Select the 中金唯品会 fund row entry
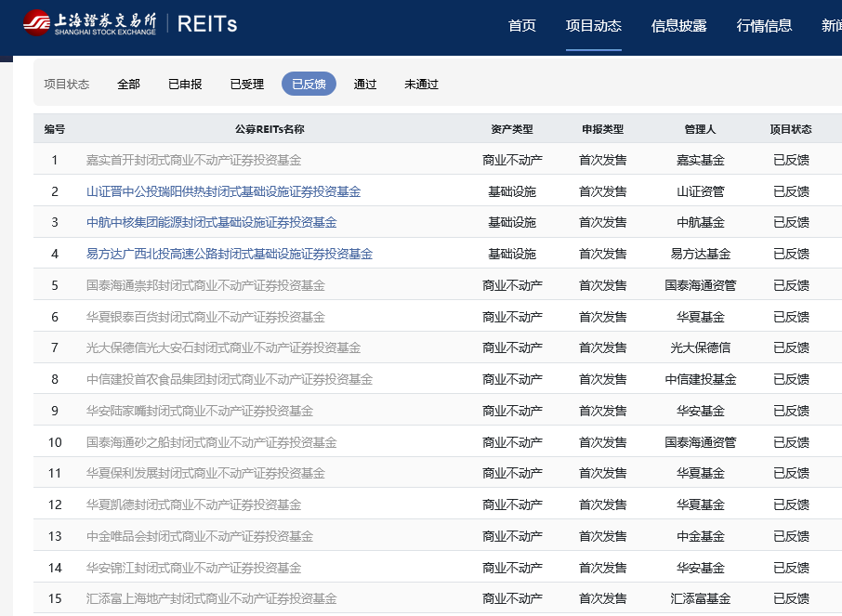842x616 pixels. [199, 536]
